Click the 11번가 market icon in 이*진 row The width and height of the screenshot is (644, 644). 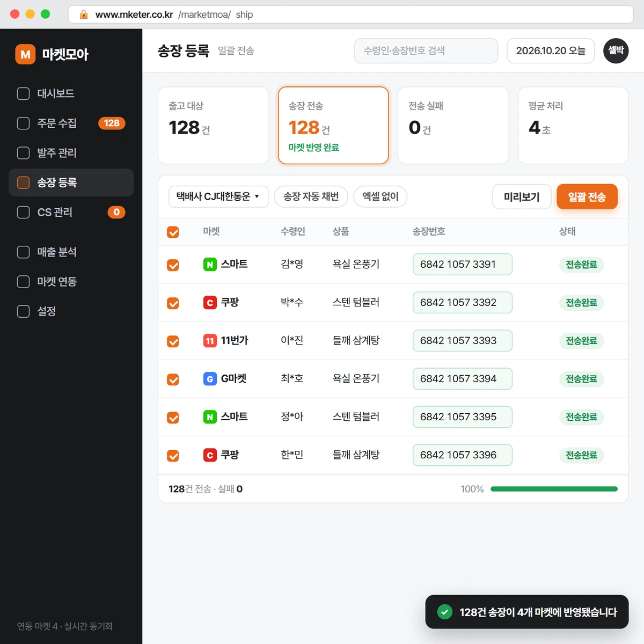(210, 341)
